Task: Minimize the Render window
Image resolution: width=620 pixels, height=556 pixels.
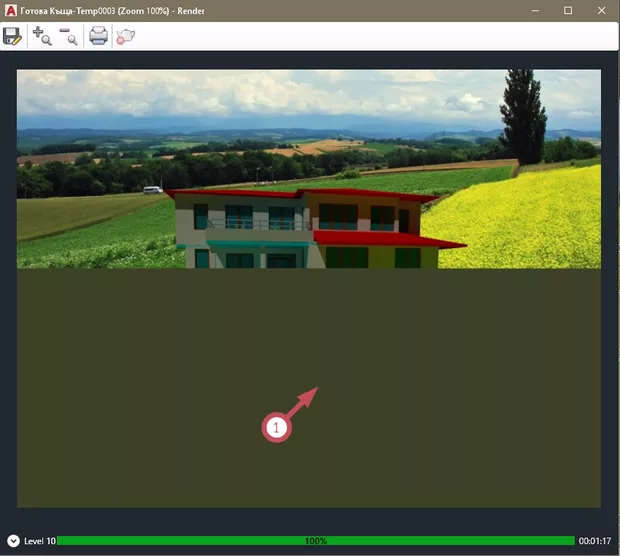Action: [x=535, y=11]
